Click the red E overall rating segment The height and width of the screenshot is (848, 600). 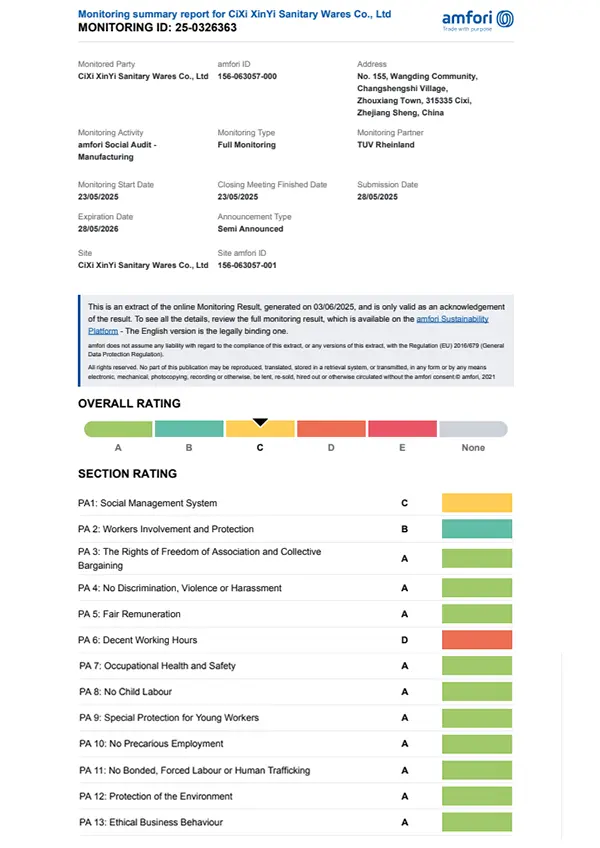pyautogui.click(x=402, y=429)
